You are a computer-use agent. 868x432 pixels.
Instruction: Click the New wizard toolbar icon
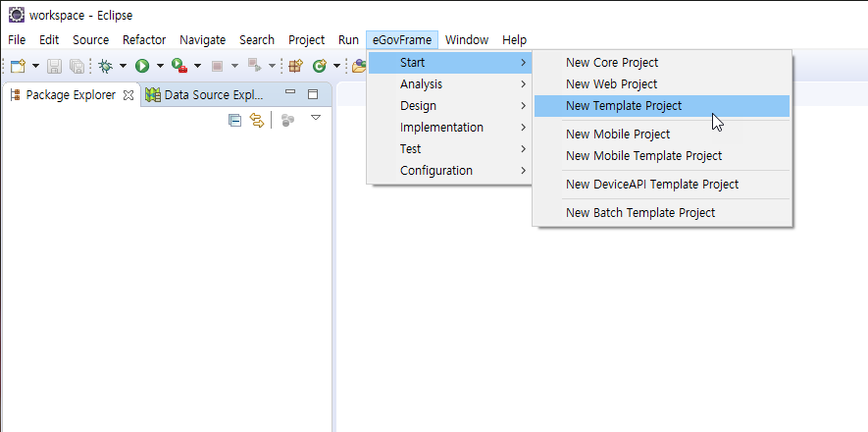[x=19, y=66]
